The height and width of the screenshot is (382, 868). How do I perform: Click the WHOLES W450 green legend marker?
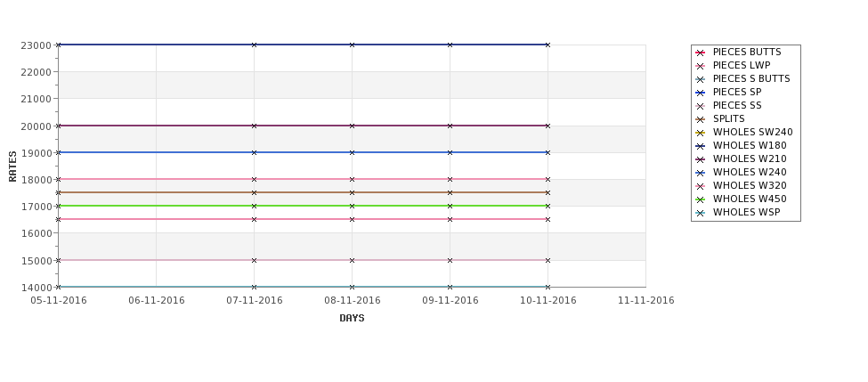[x=700, y=199]
